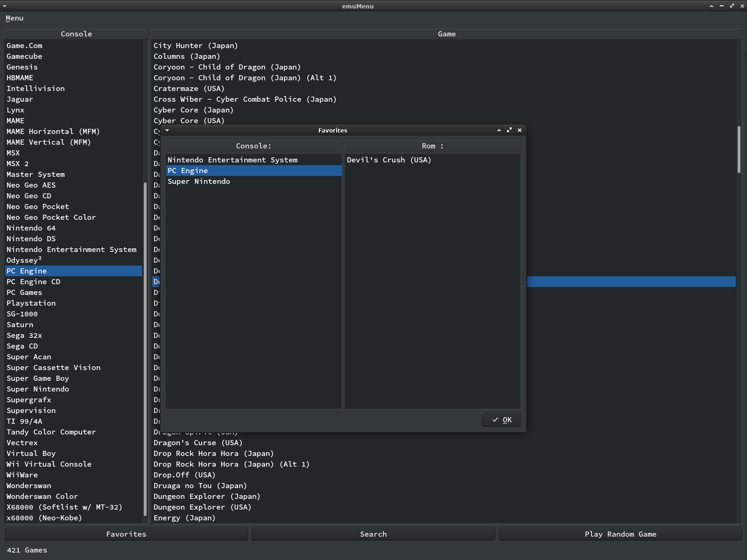The width and height of the screenshot is (747, 560).
Task: Select Game.Com console
Action: tap(73, 46)
